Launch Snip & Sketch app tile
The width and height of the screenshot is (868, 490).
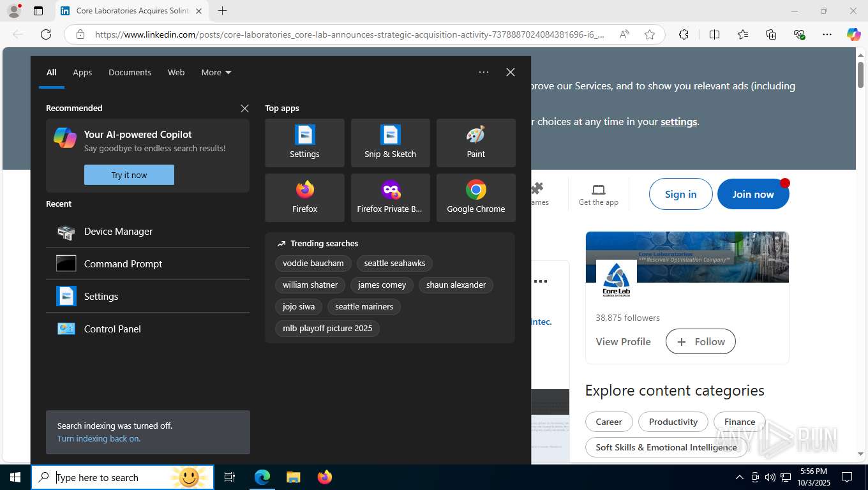[390, 143]
